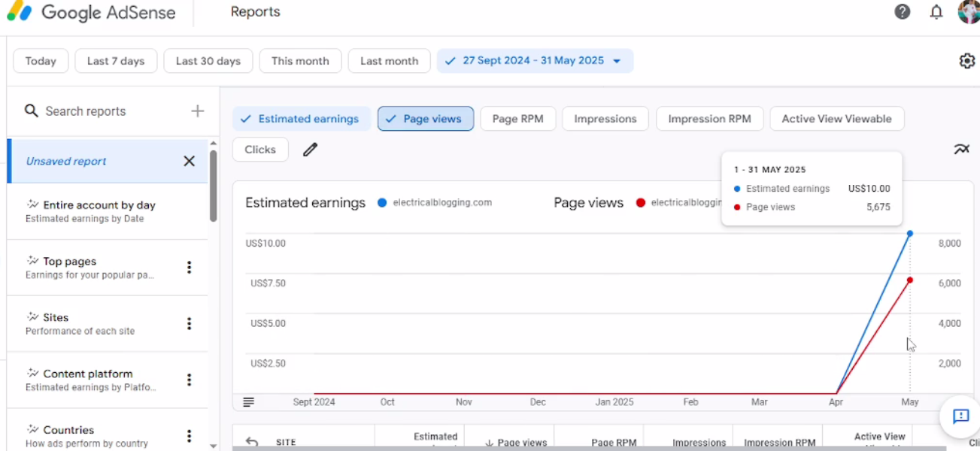This screenshot has height=451, width=980.
Task: Click the legend list icon below the chart
Action: click(x=249, y=402)
